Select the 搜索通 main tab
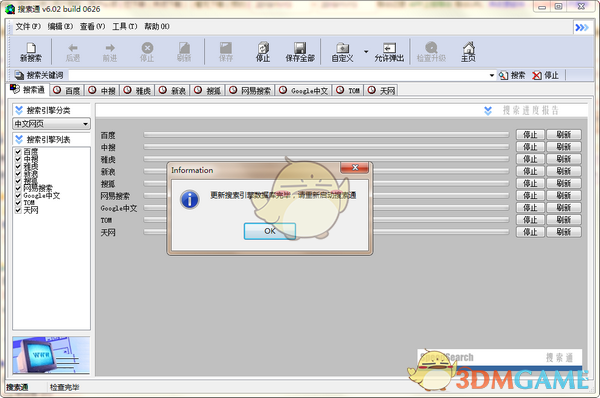This screenshot has height=398, width=600. point(28,90)
